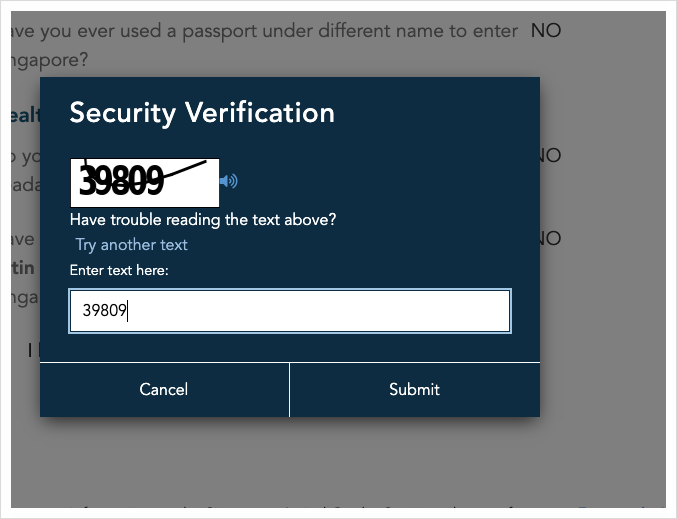Click the typed 39809 text in the input

pyautogui.click(x=104, y=311)
